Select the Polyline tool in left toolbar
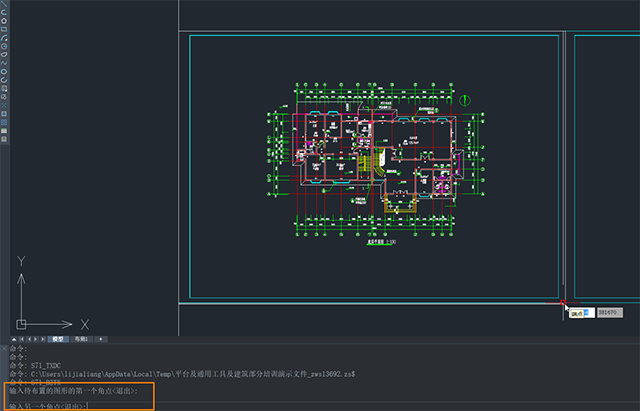Viewport: 640px width, 411px height. [5, 12]
